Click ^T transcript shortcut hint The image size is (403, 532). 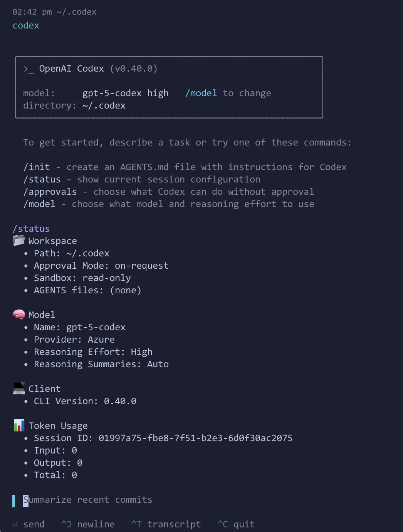(166, 524)
